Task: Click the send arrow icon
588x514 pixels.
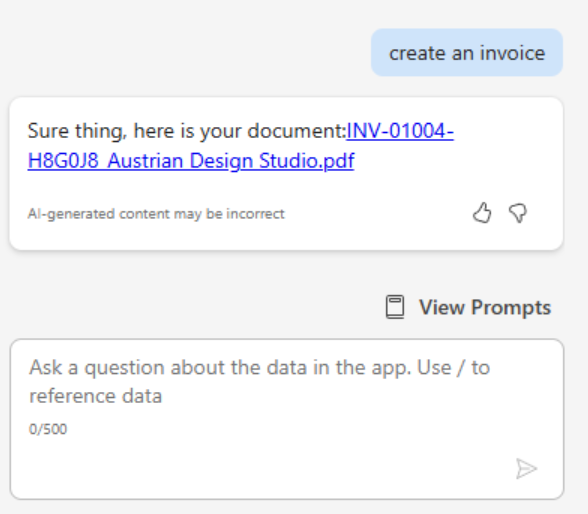Action: click(526, 469)
